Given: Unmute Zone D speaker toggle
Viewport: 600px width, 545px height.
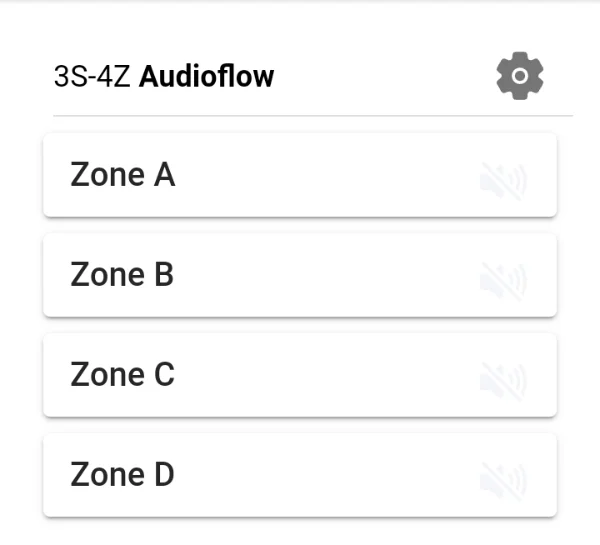Looking at the screenshot, I should pyautogui.click(x=504, y=481).
